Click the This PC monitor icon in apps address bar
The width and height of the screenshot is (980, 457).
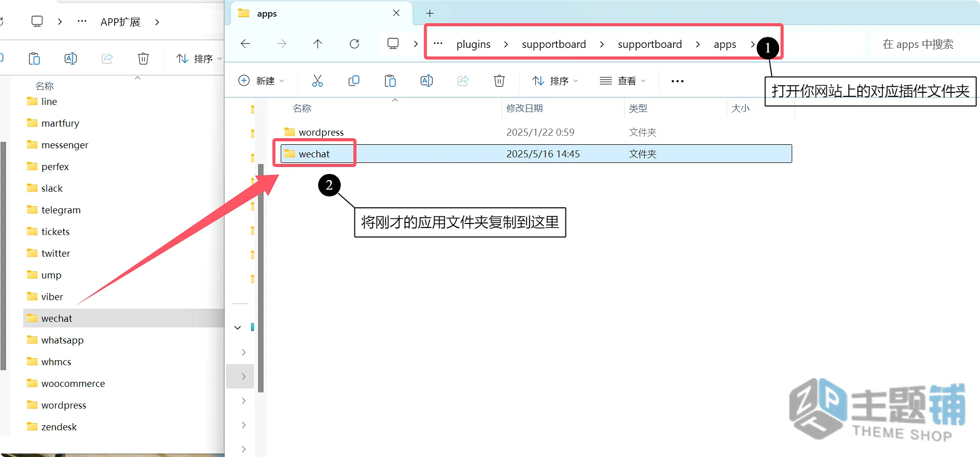393,44
